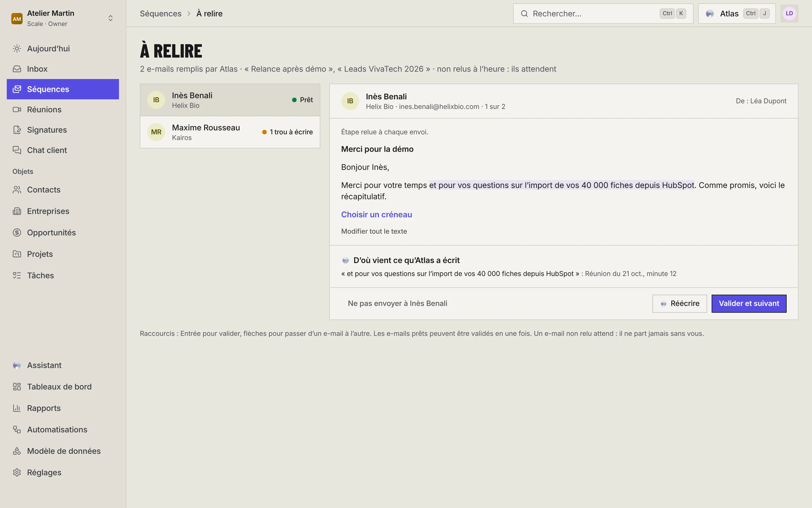
Task: Click the Merci pour la démo subject line
Action: 377,149
